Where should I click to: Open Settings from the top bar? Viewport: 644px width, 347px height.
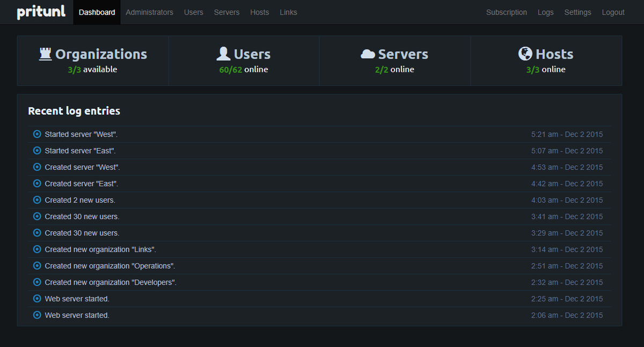point(577,12)
